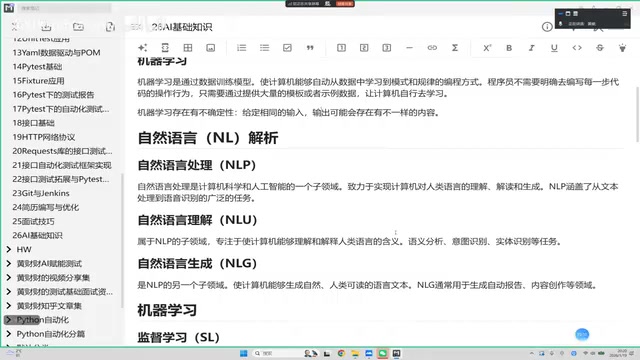Expand the HW folder
Viewport: 640px width, 360px height.
[x=9, y=249]
